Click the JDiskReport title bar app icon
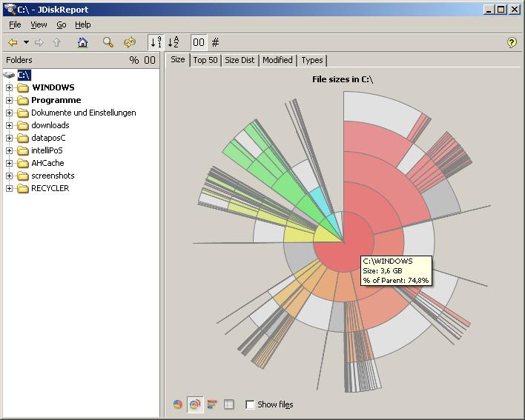 tap(10, 9)
